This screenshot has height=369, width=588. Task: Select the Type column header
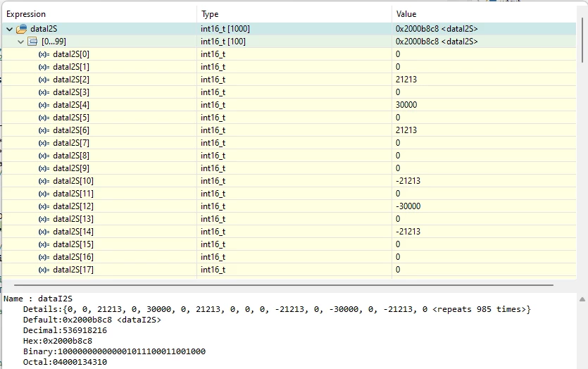point(294,14)
